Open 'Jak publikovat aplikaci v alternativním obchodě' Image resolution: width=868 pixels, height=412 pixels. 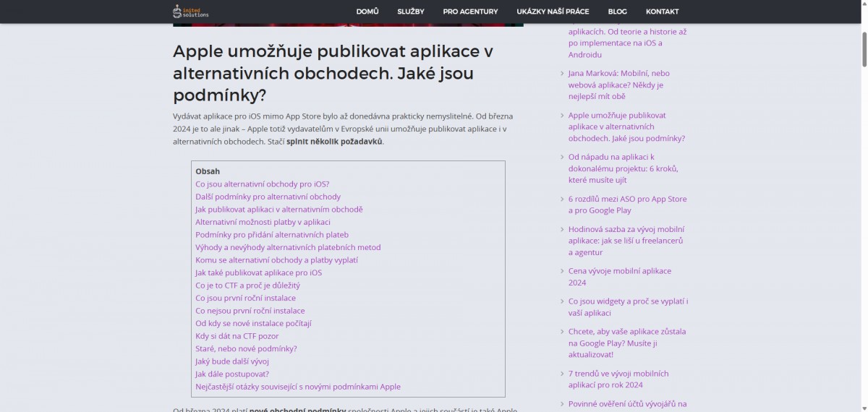278,209
